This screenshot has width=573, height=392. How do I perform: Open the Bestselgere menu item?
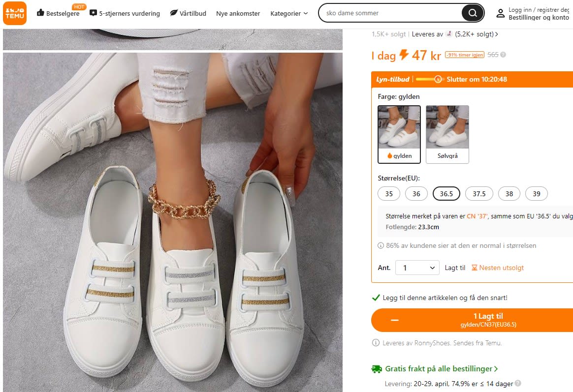point(58,13)
